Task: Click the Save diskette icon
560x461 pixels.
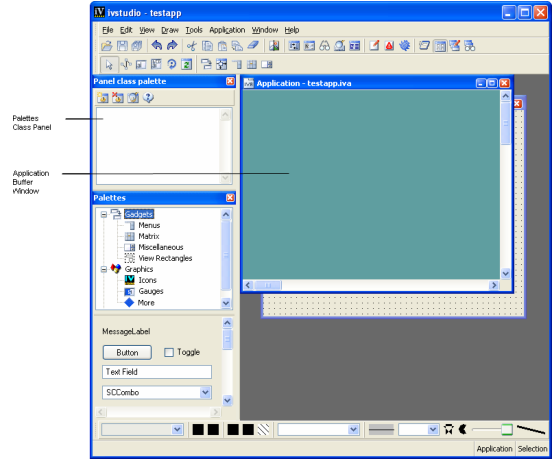Action: coord(122,46)
